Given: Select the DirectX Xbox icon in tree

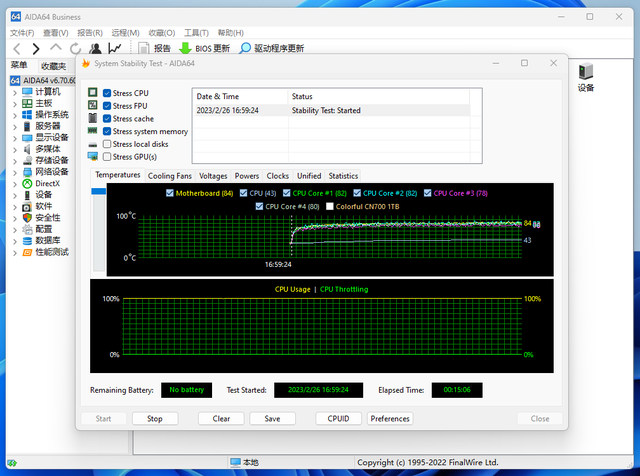Looking at the screenshot, I should tap(26, 183).
